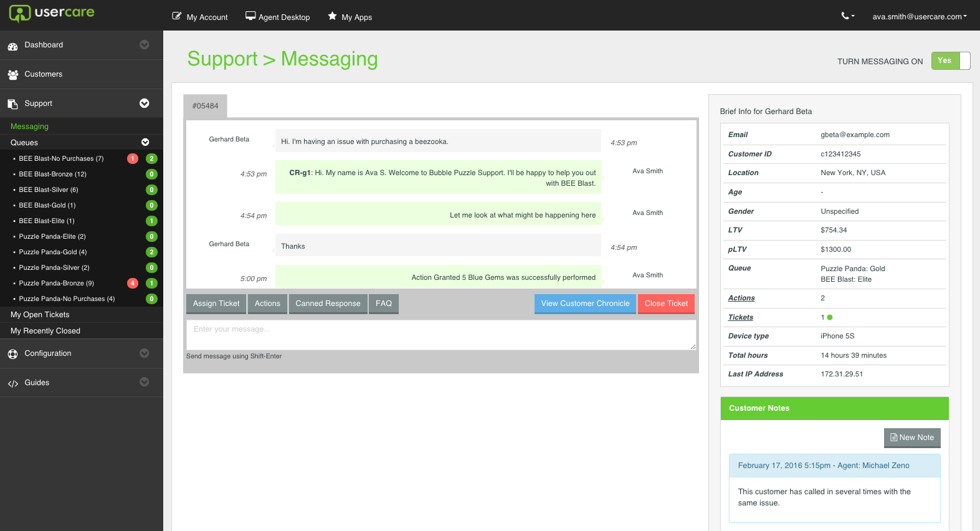Click the Configuration lifebuoy icon
The height and width of the screenshot is (531, 980).
12,354
